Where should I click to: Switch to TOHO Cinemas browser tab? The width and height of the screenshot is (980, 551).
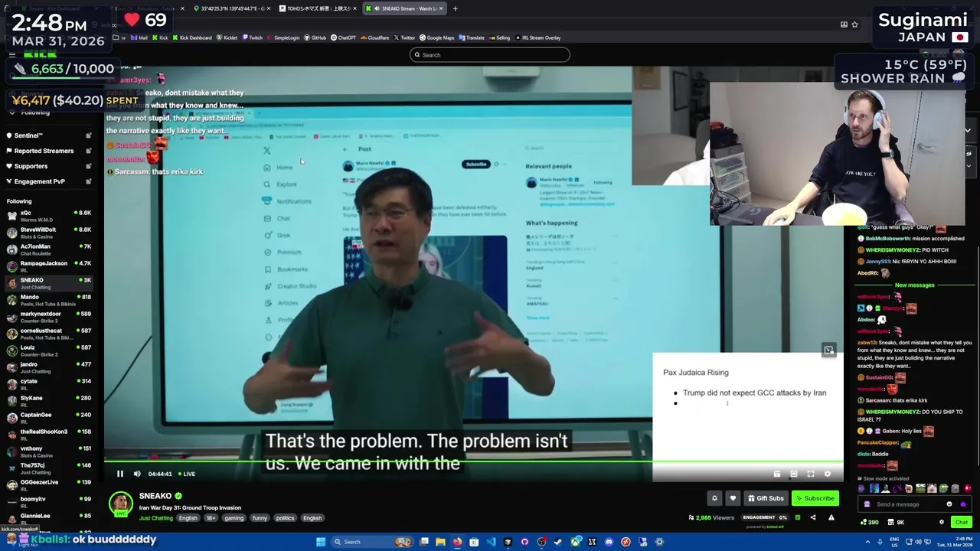point(318,8)
